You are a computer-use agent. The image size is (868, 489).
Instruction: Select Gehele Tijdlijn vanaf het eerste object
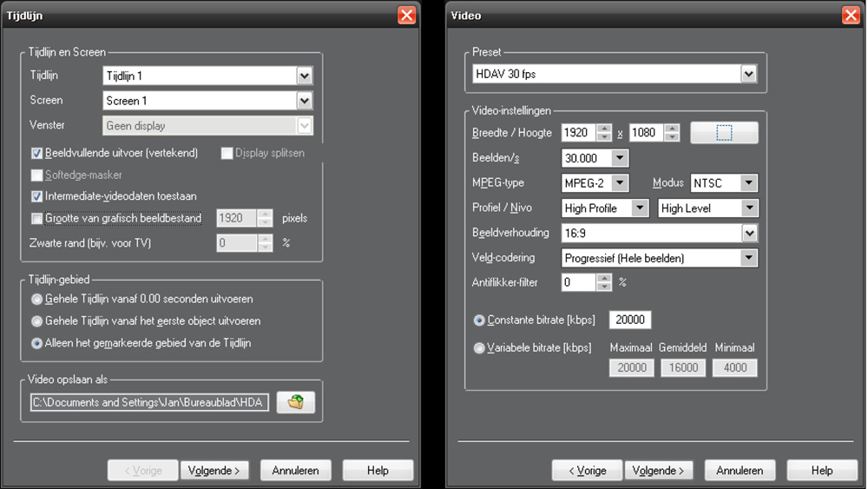[36, 320]
